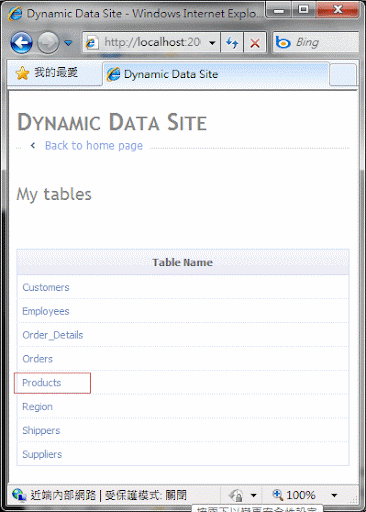Viewport: 366px width, 512px height.
Task: Click inside the localhost address field
Action: 152,42
